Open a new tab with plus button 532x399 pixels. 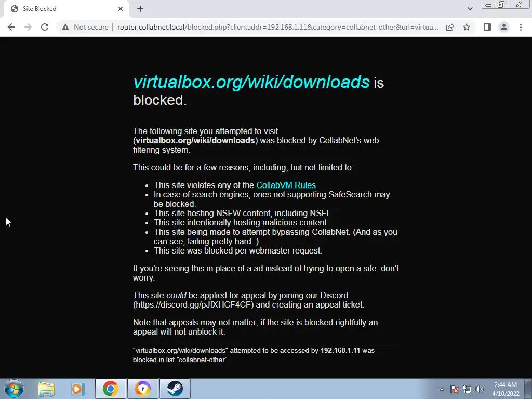(x=140, y=9)
